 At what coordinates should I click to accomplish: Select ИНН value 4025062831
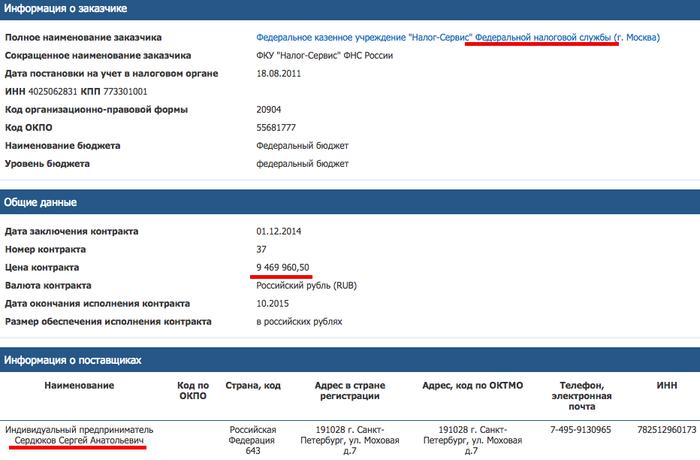(53, 92)
